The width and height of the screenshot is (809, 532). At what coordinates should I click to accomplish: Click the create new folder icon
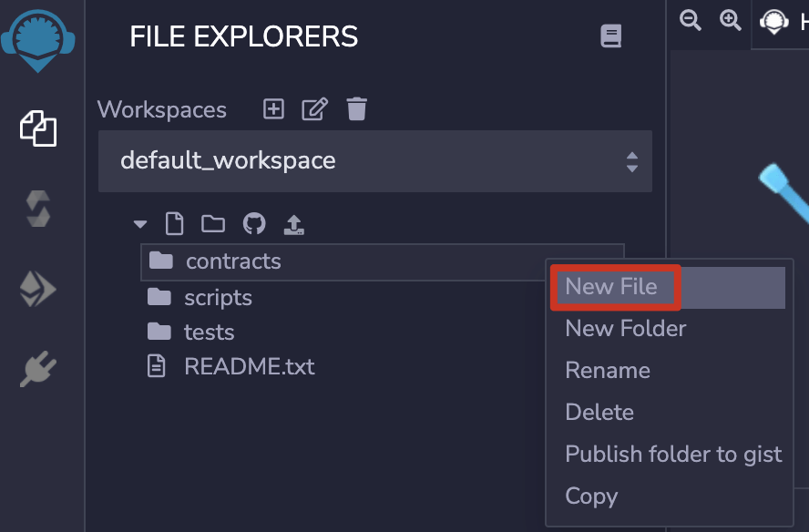[213, 224]
